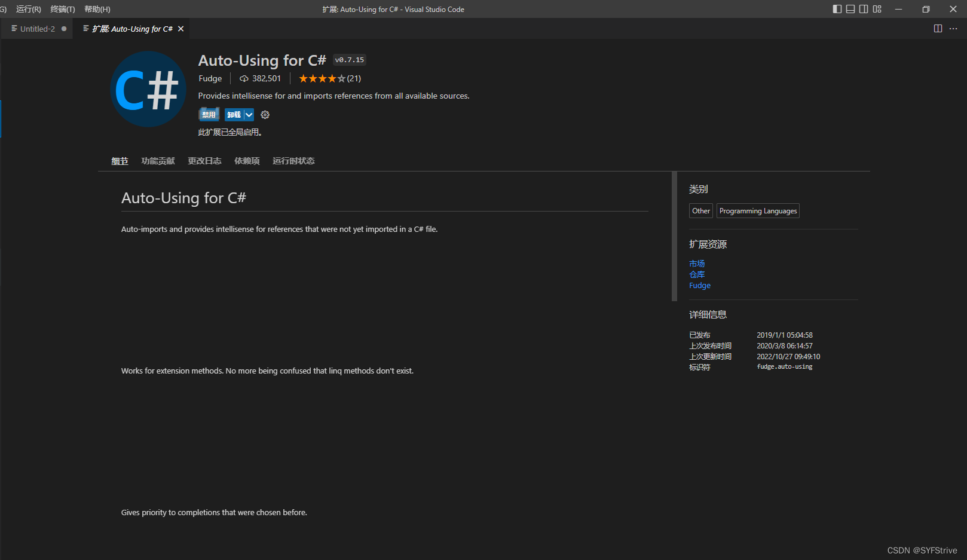This screenshot has width=967, height=560.
Task: Open the 运行(R) menu
Action: pyautogui.click(x=29, y=9)
